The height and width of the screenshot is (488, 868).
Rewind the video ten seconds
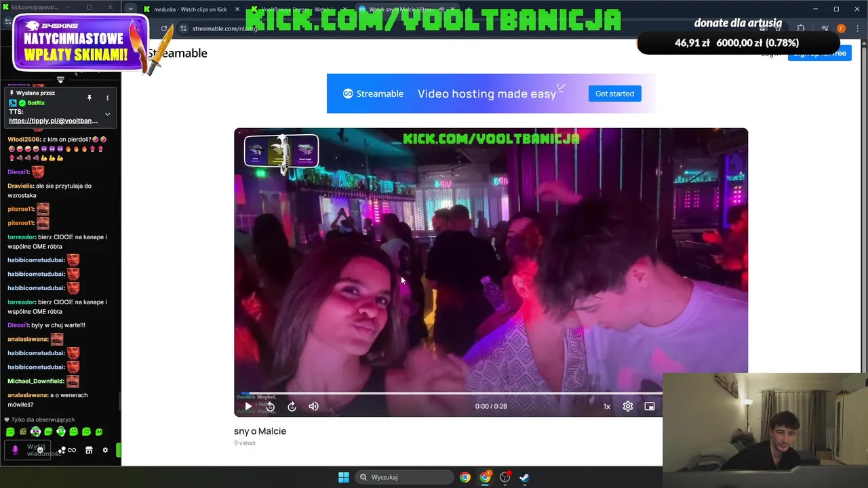pos(270,407)
